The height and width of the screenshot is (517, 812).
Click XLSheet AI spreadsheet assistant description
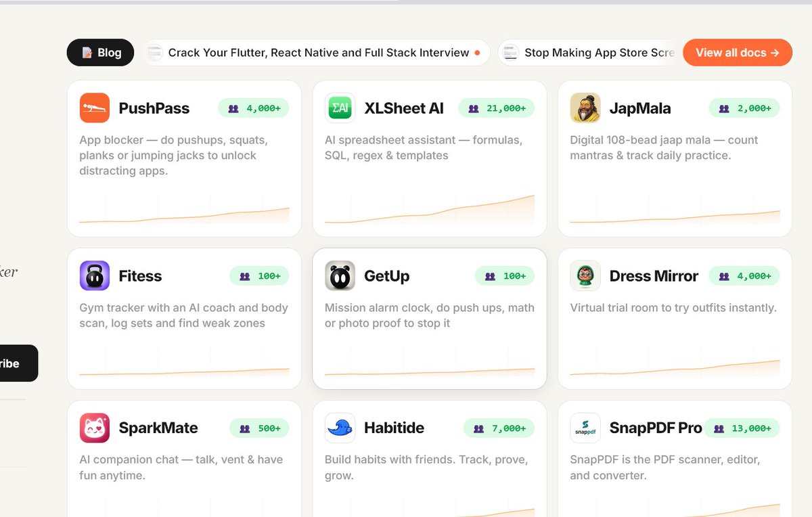point(424,148)
